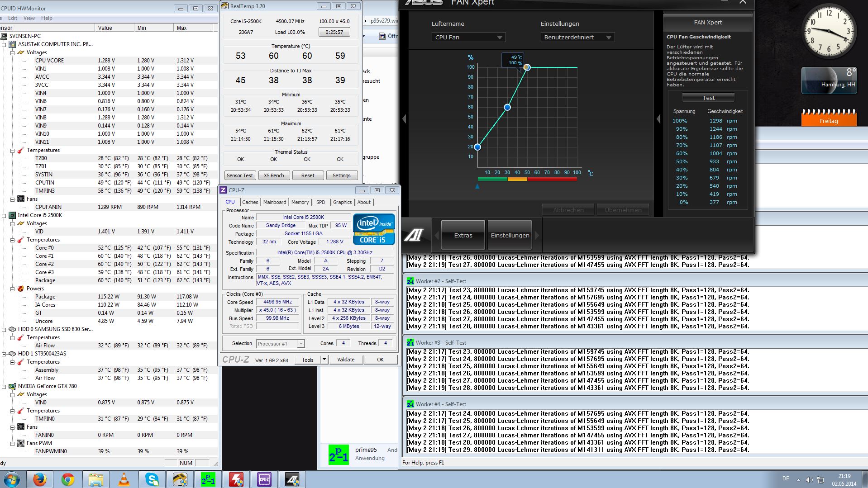
Task: Open the Edit menu in HWMonitor
Action: (x=13, y=18)
